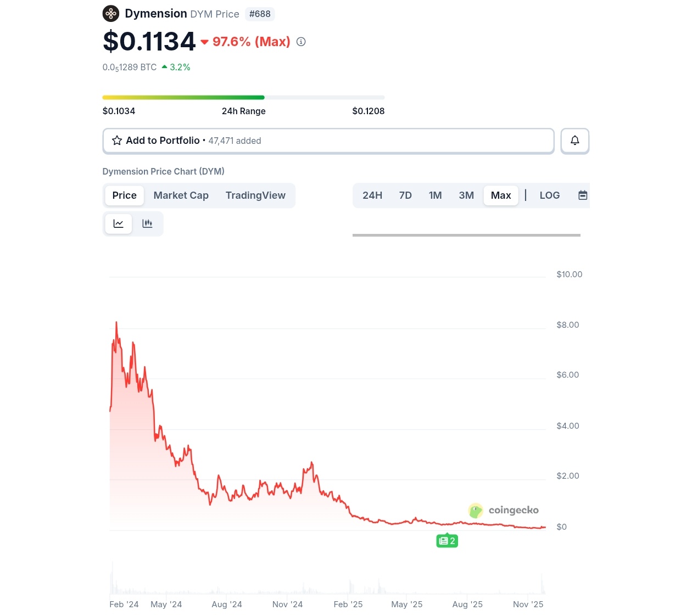Switch to the Market Cap tab
Viewport: 692px width, 616px height.
point(181,195)
